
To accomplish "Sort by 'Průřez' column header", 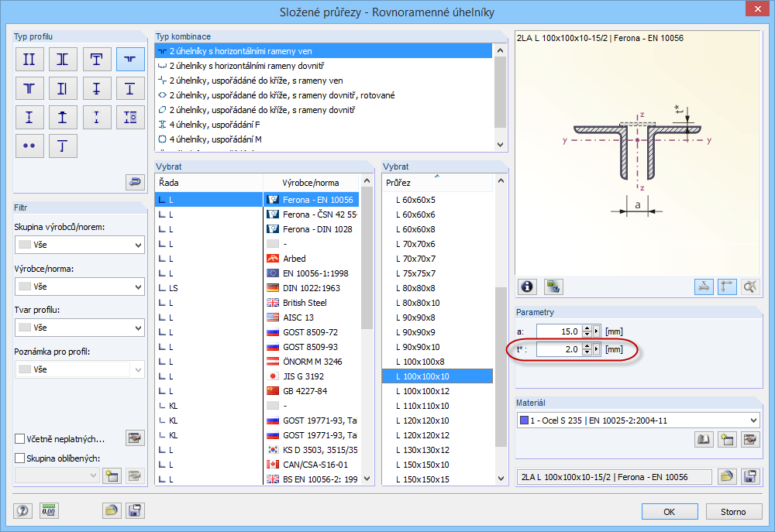I will (x=437, y=183).
